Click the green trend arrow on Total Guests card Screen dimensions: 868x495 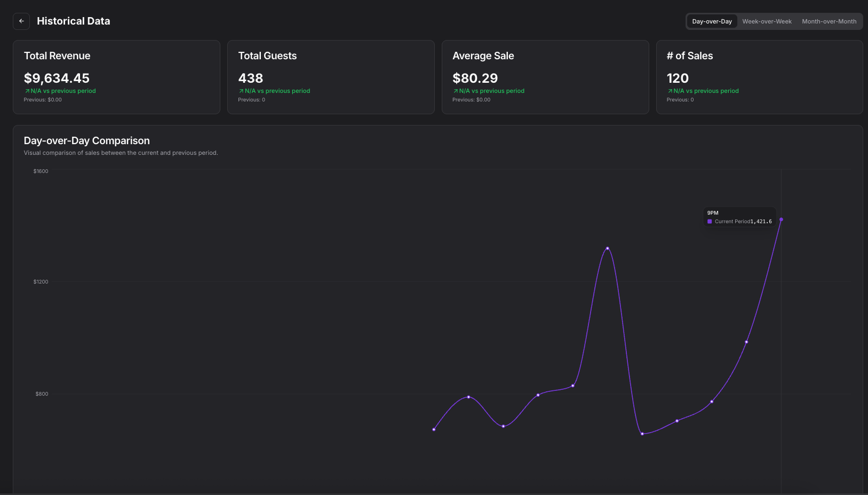[x=241, y=91]
